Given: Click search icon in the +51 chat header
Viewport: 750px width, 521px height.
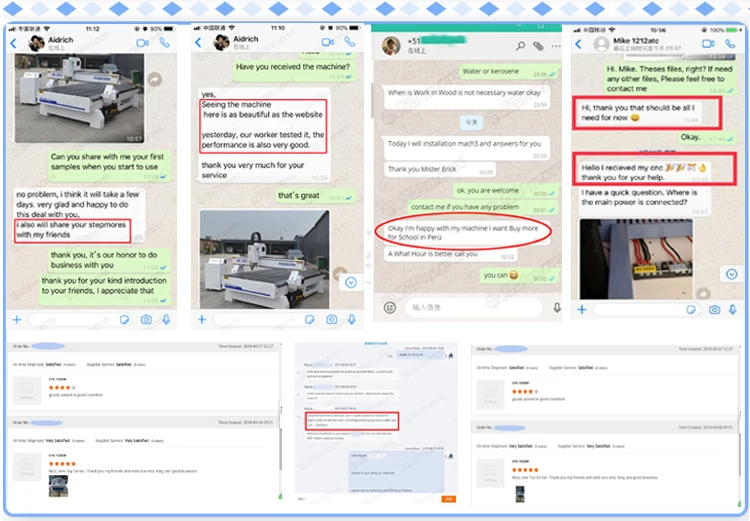Looking at the screenshot, I should point(520,46).
